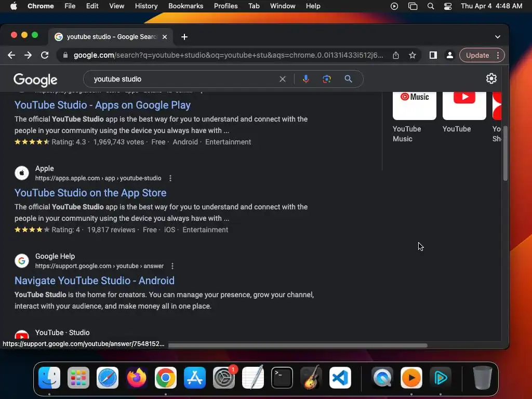532x399 pixels.
Task: Open the Bookmarks menu
Action: point(185,6)
